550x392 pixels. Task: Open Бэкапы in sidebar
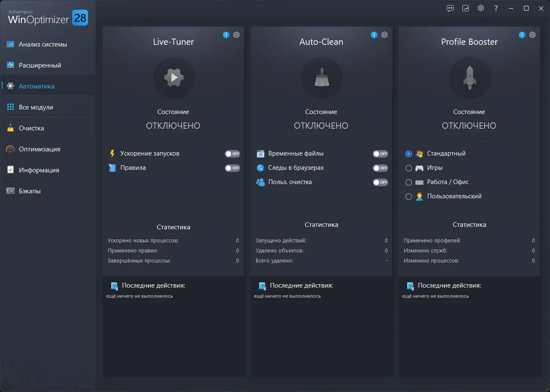pos(48,191)
